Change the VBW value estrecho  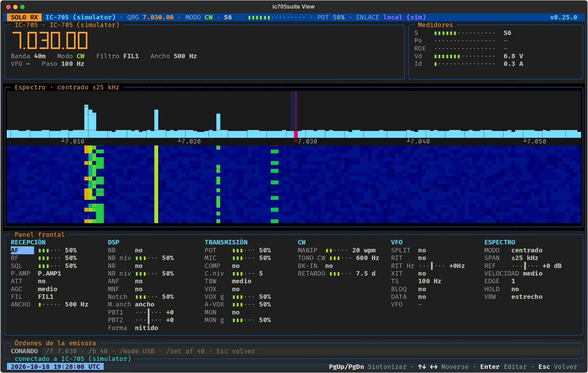point(527,297)
